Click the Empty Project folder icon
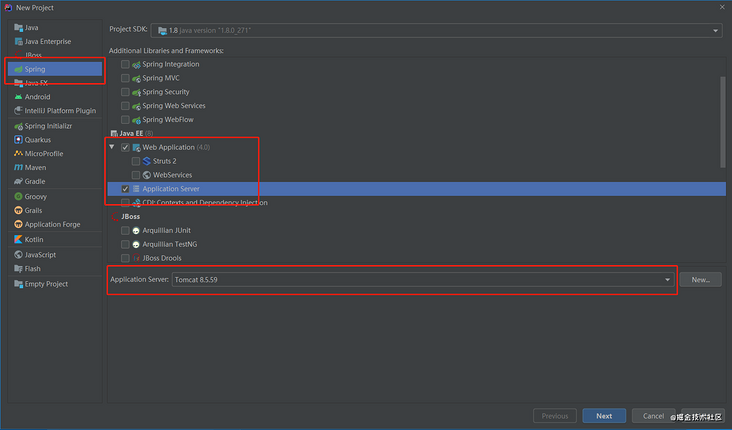The height and width of the screenshot is (430, 732). pyautogui.click(x=18, y=284)
